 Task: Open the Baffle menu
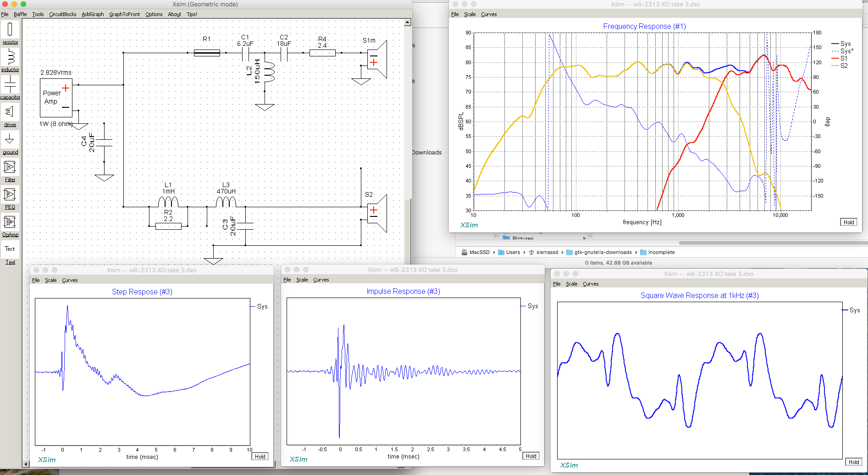pyautogui.click(x=20, y=14)
